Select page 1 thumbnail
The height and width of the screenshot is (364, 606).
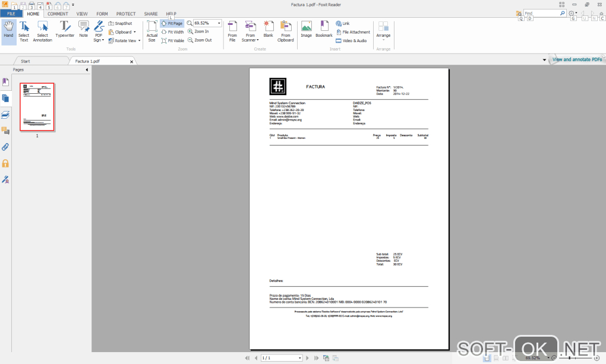pyautogui.click(x=37, y=107)
